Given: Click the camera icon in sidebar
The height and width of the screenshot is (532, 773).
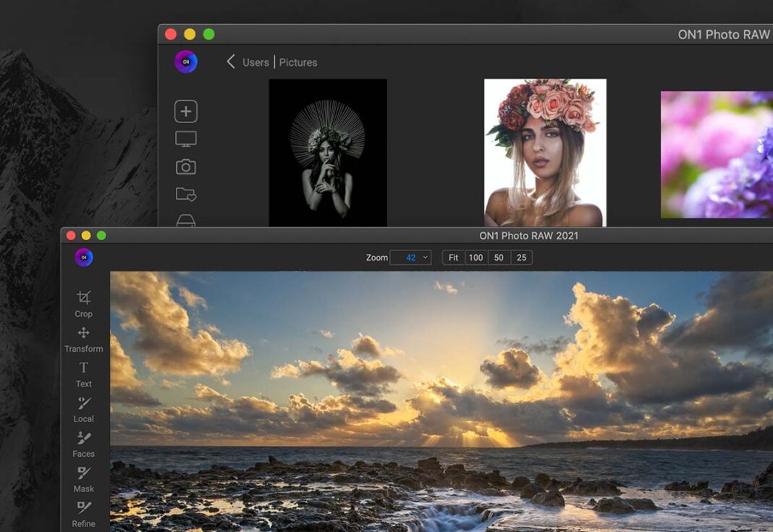Looking at the screenshot, I should [186, 167].
